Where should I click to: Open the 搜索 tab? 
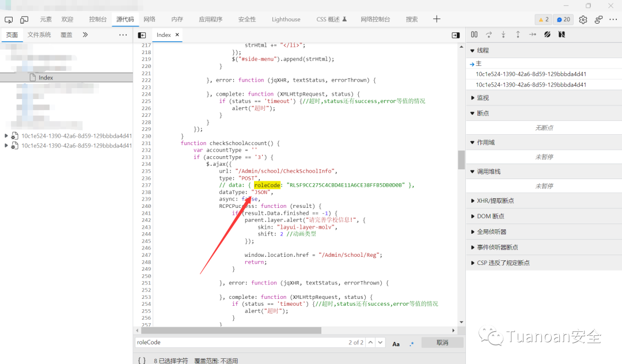pos(412,20)
